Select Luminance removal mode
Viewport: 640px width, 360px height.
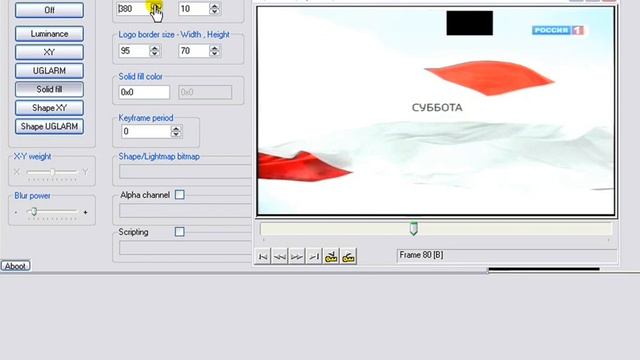(49, 34)
